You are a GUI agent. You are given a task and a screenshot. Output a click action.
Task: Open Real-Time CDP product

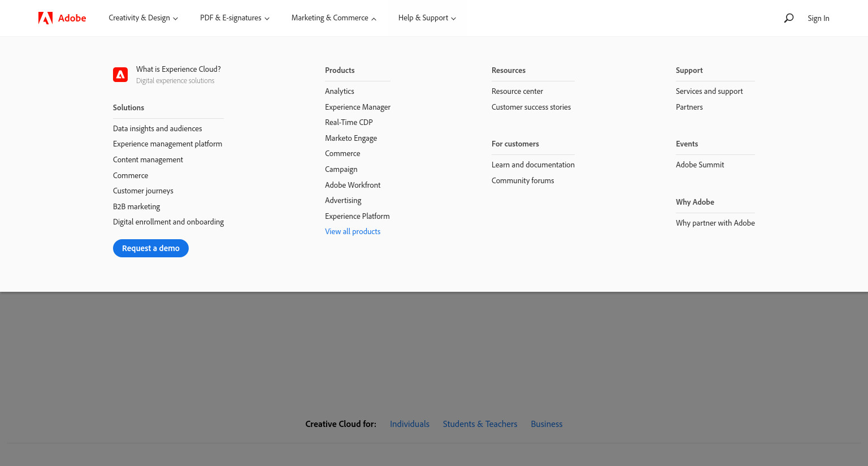(349, 122)
